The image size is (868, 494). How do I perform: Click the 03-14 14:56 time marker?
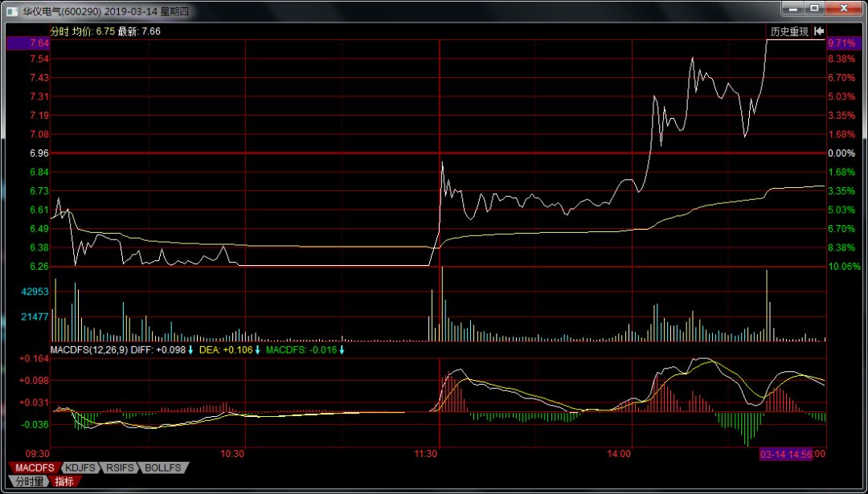tap(785, 454)
